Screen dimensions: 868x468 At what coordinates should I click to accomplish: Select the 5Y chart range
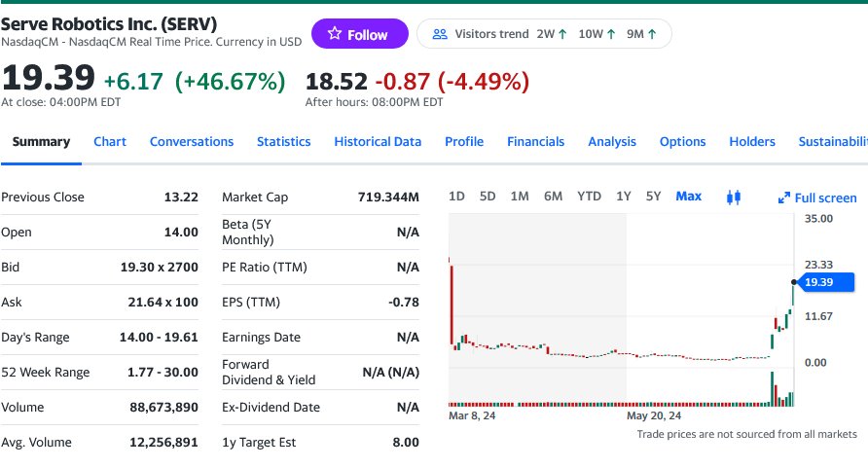pos(653,197)
